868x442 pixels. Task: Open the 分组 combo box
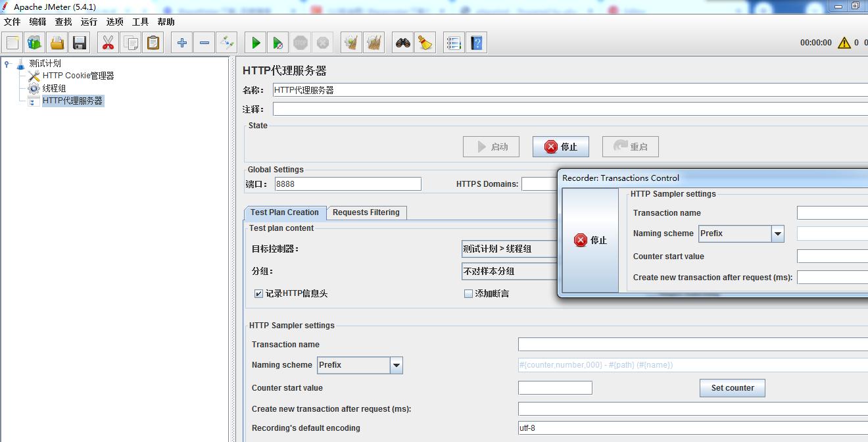pyautogui.click(x=510, y=272)
